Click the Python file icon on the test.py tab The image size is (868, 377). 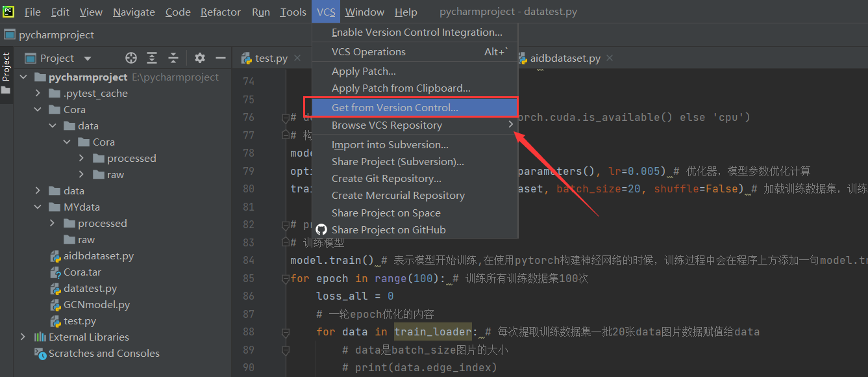245,57
